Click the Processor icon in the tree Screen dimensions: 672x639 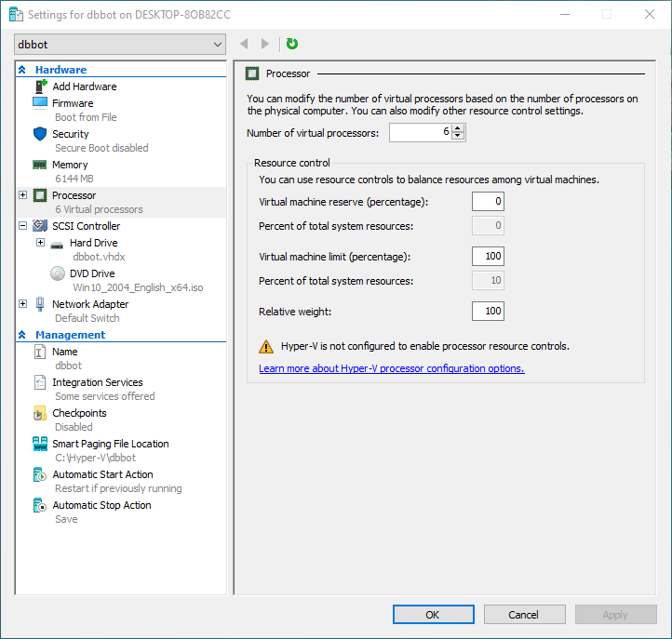[40, 195]
